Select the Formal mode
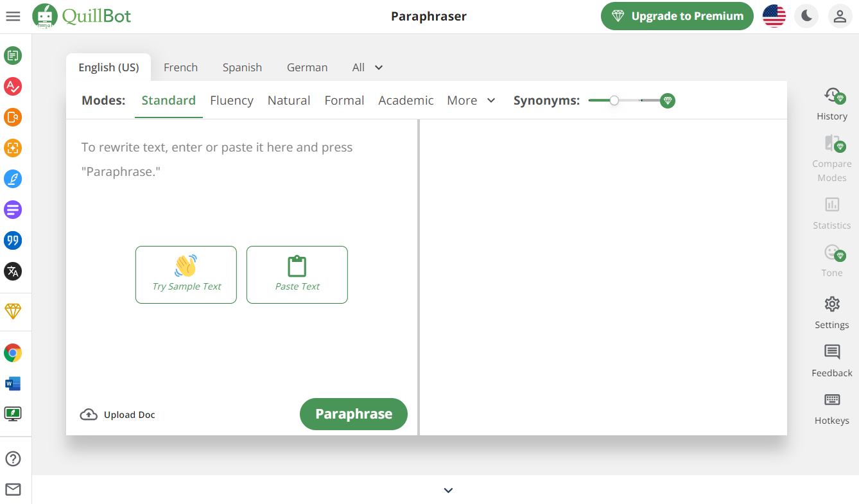Screen dimensions: 859x504 point(344,100)
